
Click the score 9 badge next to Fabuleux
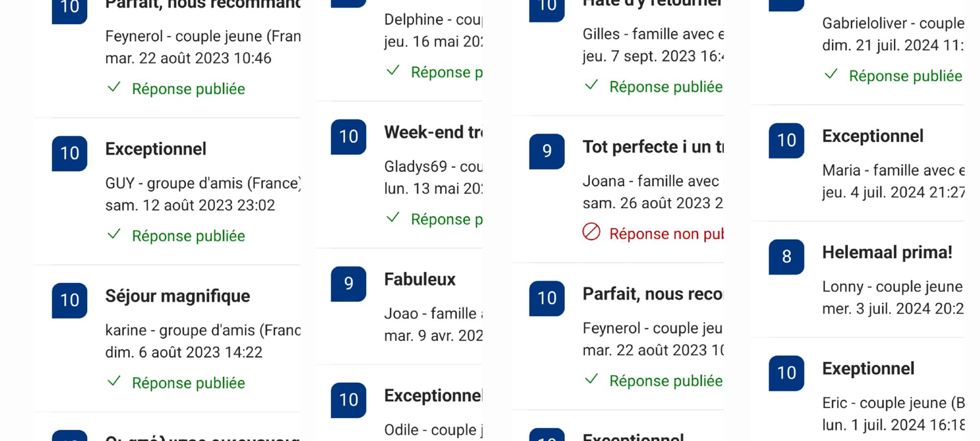(x=348, y=284)
